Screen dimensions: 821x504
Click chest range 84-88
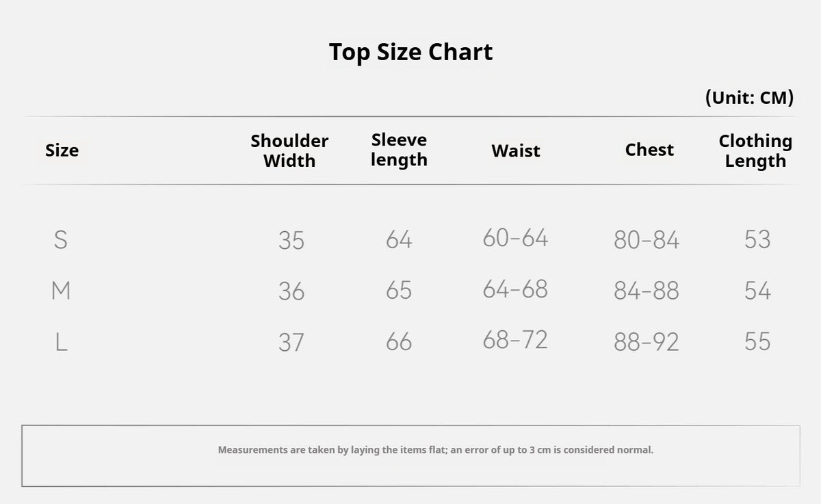(x=647, y=291)
